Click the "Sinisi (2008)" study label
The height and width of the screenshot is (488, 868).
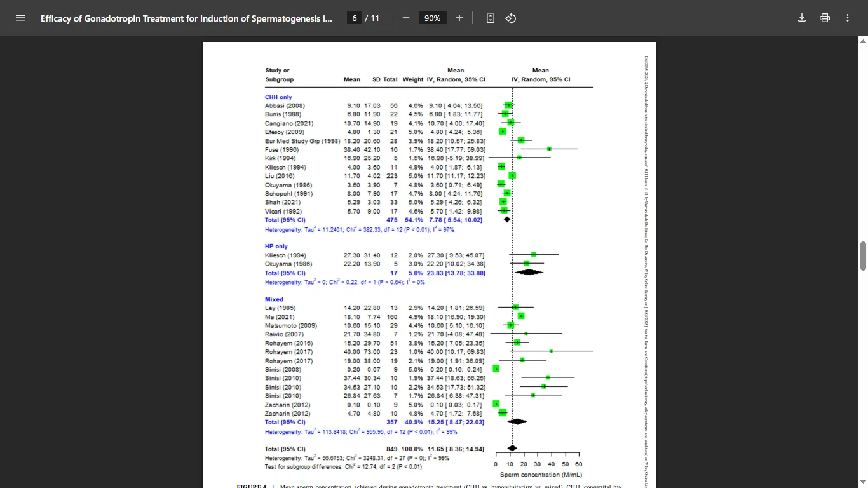tap(283, 370)
